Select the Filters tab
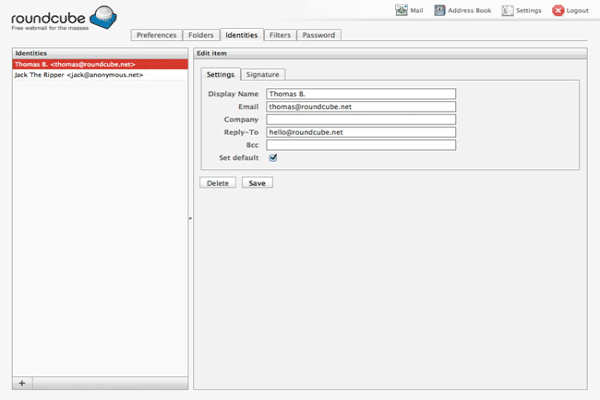 click(280, 35)
